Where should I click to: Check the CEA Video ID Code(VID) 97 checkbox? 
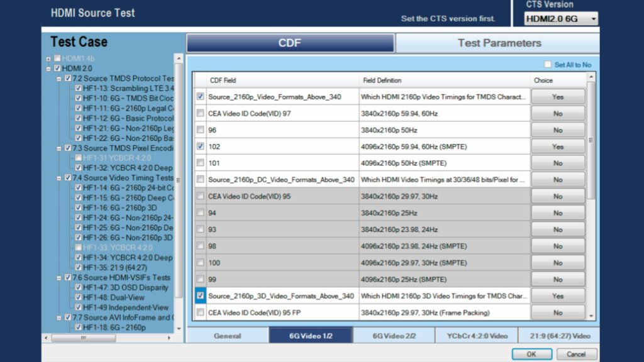click(200, 113)
